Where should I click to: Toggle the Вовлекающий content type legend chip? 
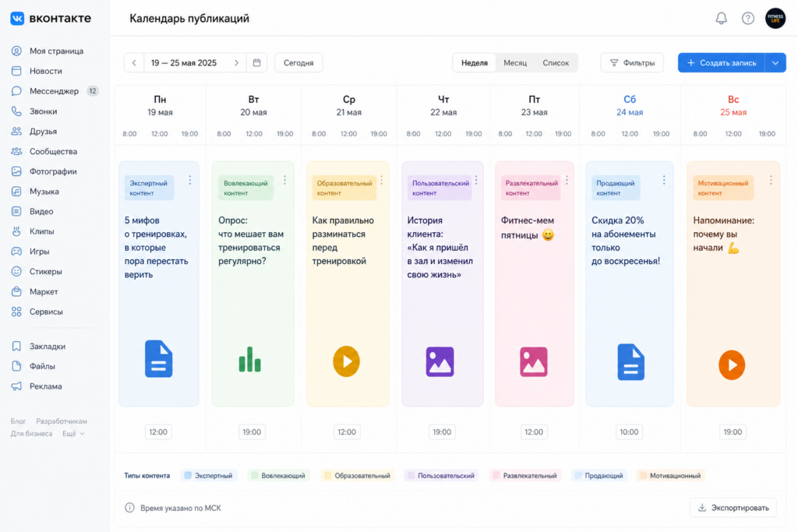pyautogui.click(x=278, y=476)
